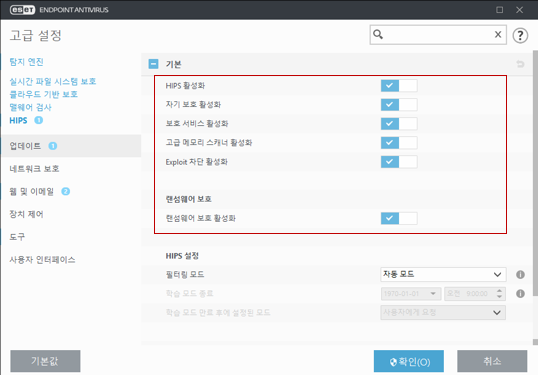Open the 필터링 모드 dropdown

pos(443,274)
